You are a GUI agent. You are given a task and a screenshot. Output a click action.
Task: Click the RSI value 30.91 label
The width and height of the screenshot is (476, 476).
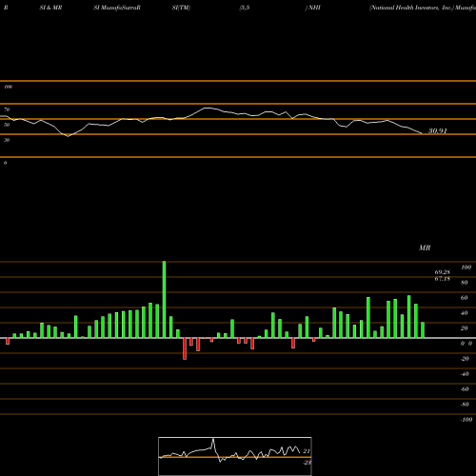[438, 130]
